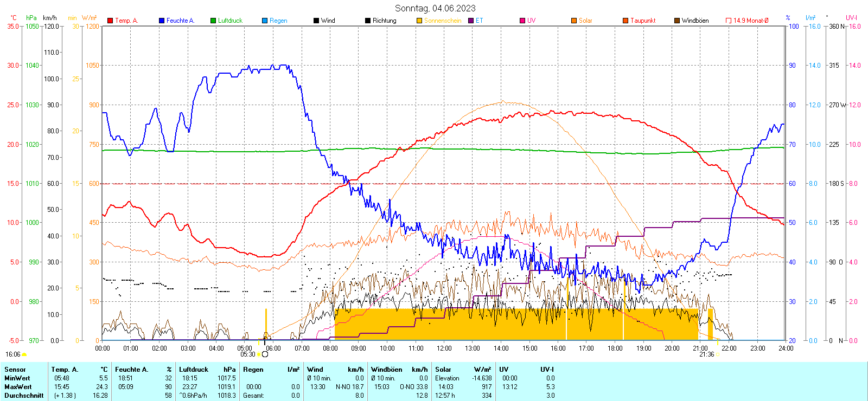The height and width of the screenshot is (401, 868).
Task: Toggle the 14.9 Monat-Ø checkbox in legend
Action: coord(729,21)
